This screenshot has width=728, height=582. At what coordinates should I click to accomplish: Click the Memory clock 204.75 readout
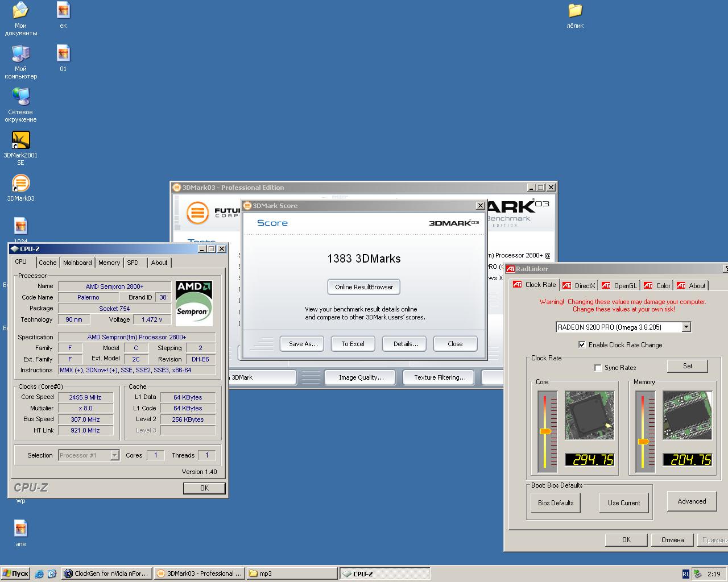coord(687,459)
